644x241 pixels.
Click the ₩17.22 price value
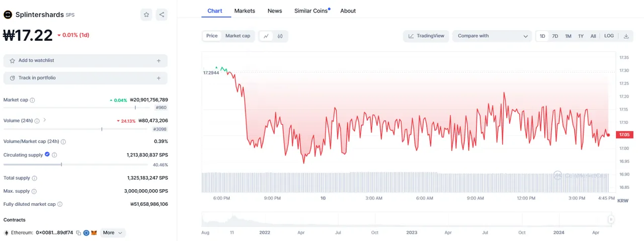tap(28, 35)
